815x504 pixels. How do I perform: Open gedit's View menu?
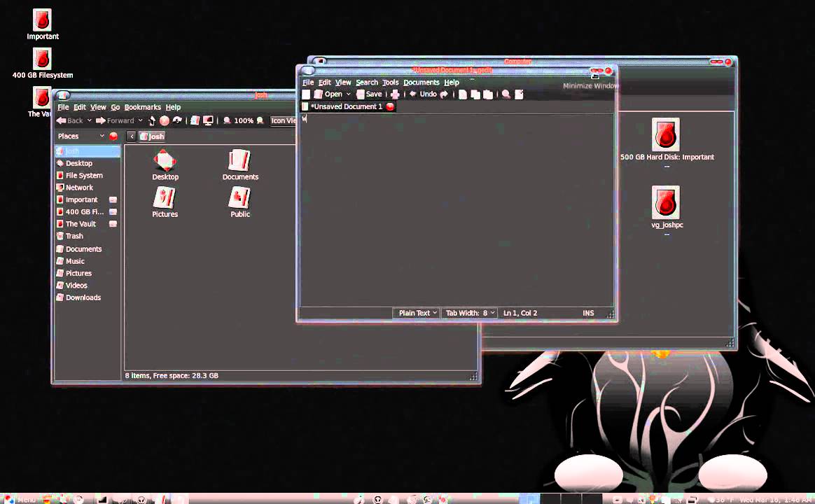tap(343, 82)
